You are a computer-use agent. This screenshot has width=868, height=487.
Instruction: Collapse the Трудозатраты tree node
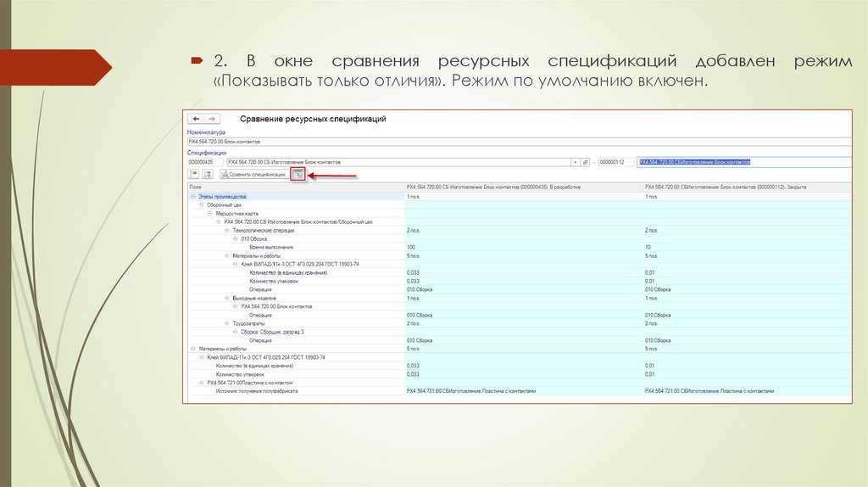(226, 323)
